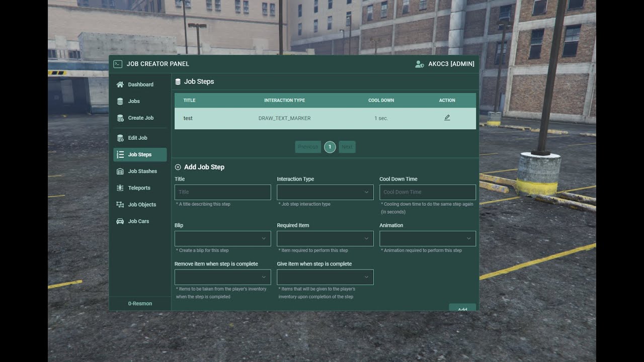This screenshot has width=644, height=362.
Task: Click the Job Stashes garage icon
Action: (x=120, y=171)
